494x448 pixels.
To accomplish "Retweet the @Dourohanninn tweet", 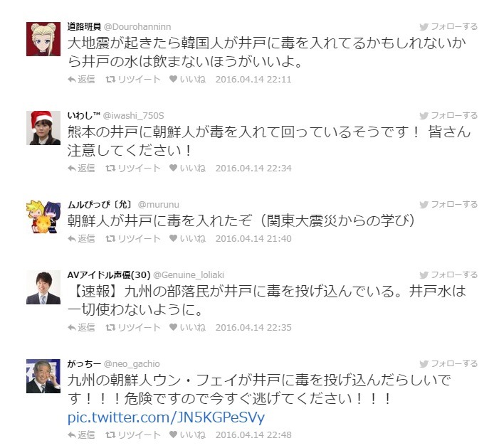I will (133, 80).
